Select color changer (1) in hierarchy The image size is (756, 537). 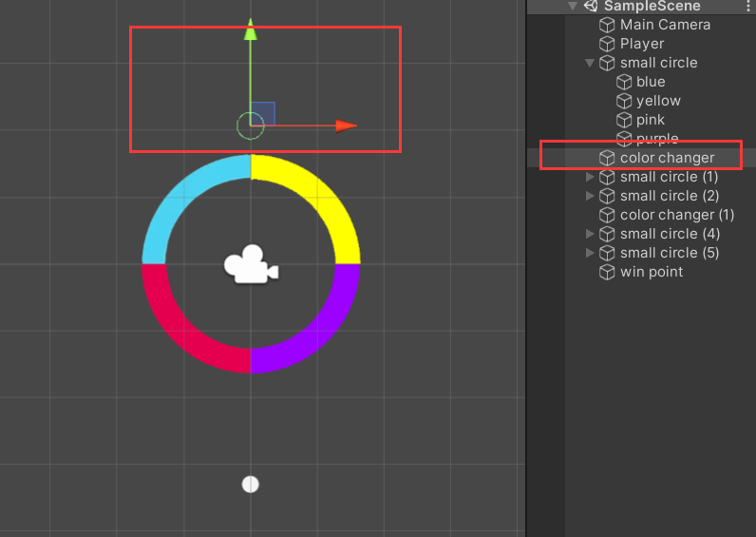click(677, 215)
